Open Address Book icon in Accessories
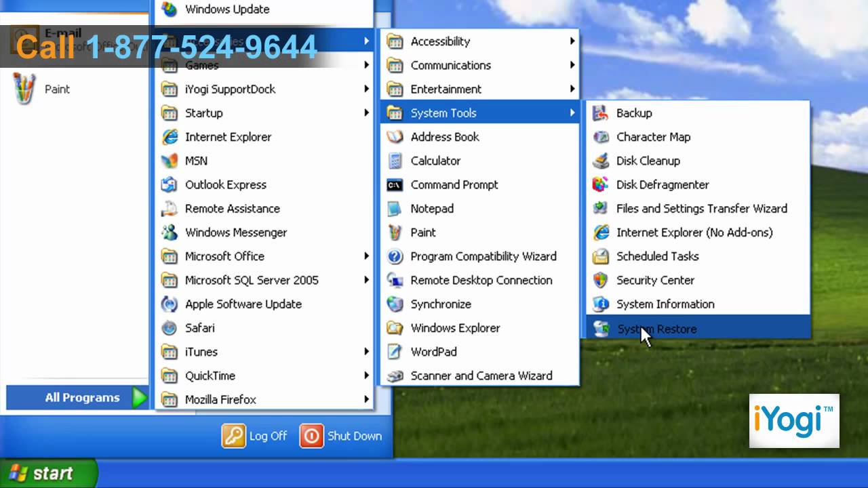Image resolution: width=868 pixels, height=488 pixels. pyautogui.click(x=395, y=137)
